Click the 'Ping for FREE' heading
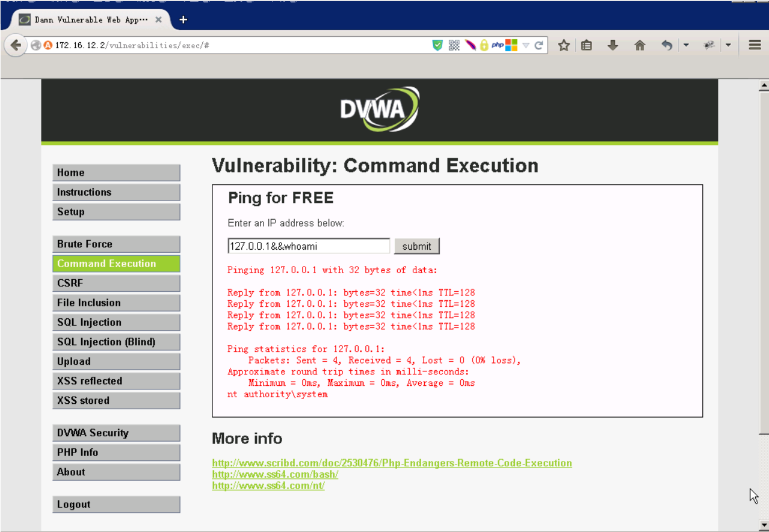This screenshot has width=769, height=532. pyautogui.click(x=280, y=198)
